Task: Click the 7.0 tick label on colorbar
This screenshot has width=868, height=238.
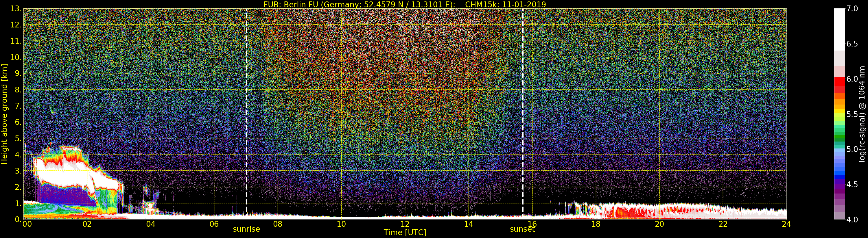Action: [852, 9]
